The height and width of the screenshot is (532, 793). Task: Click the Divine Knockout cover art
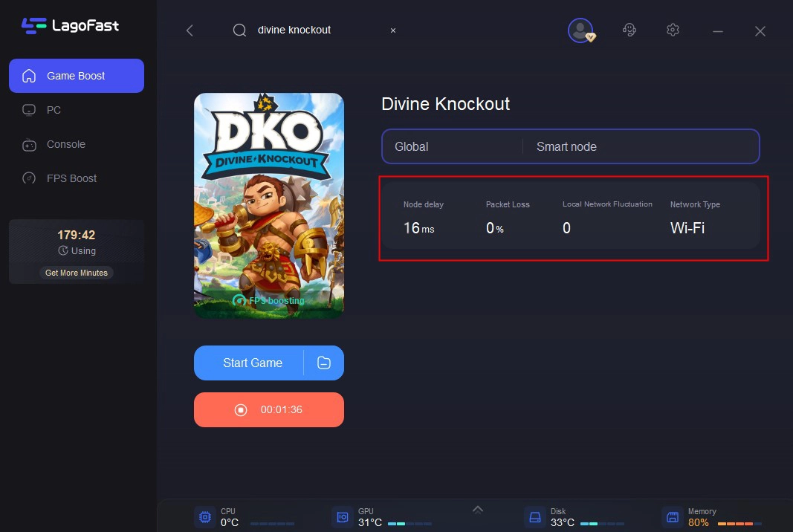click(x=268, y=206)
